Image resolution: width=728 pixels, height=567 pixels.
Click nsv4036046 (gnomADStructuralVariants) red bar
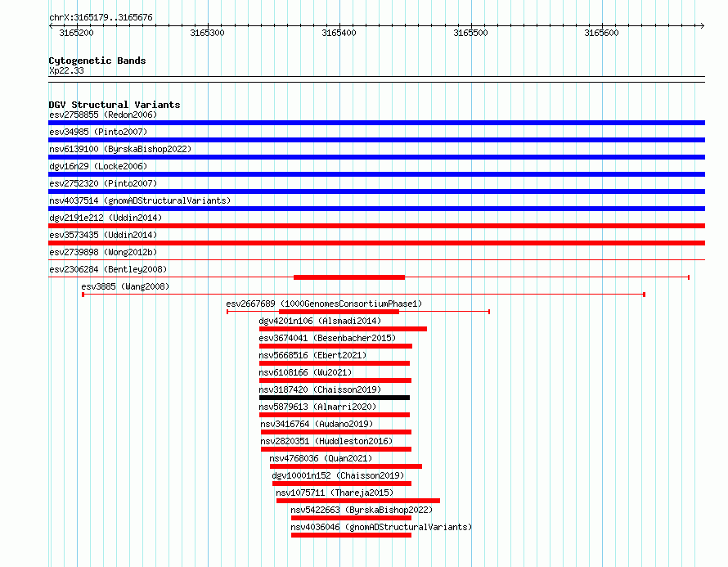(351, 535)
